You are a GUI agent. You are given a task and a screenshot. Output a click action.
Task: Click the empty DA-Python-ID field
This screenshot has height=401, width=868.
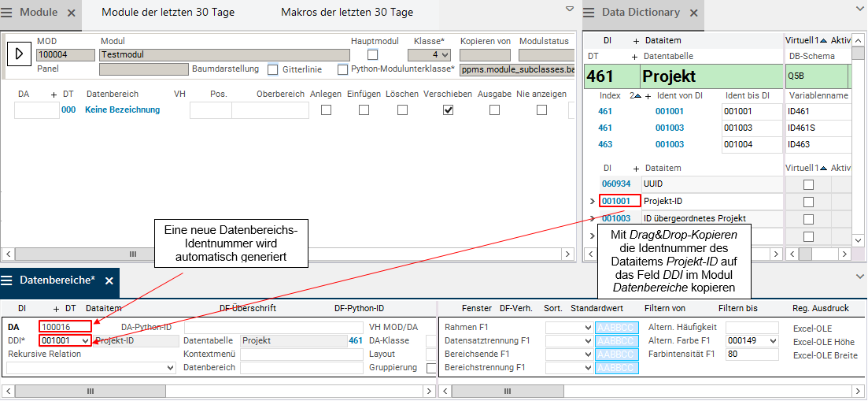pos(275,327)
